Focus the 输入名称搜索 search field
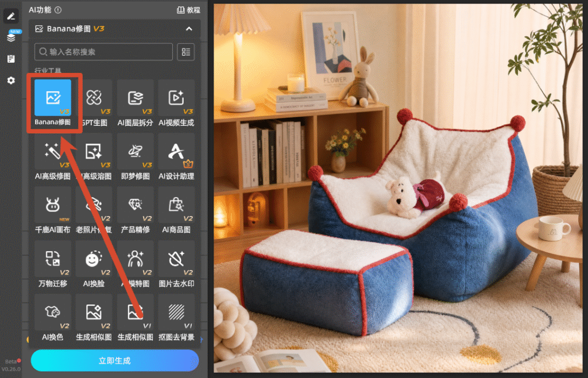The height and width of the screenshot is (378, 588). pyautogui.click(x=103, y=52)
